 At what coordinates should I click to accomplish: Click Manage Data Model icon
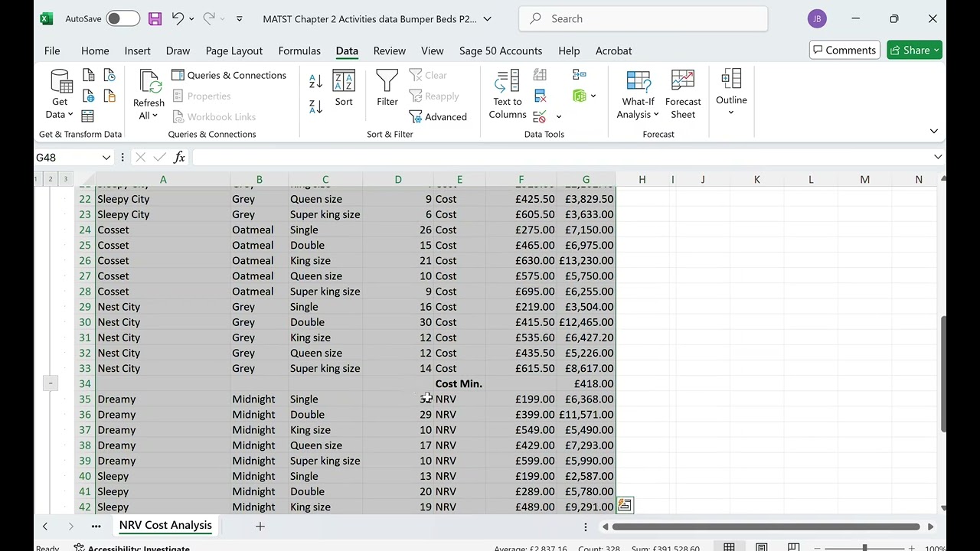tap(580, 96)
